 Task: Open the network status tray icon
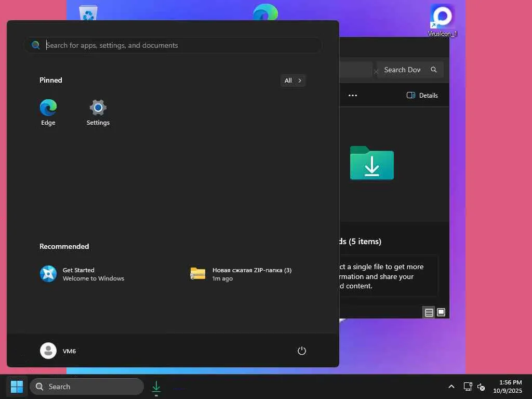(468, 387)
